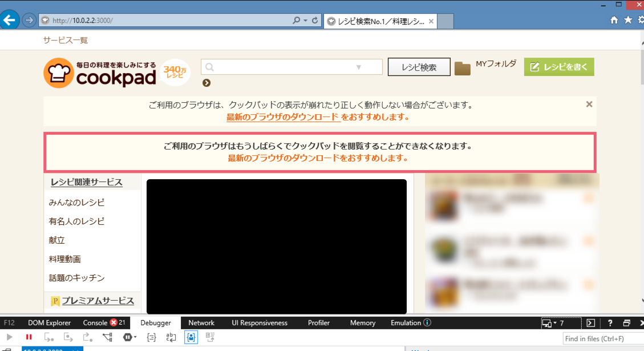The width and height of the screenshot is (644, 351).
Task: Toggle the highlighted Just My Code icon
Action: coord(191,337)
